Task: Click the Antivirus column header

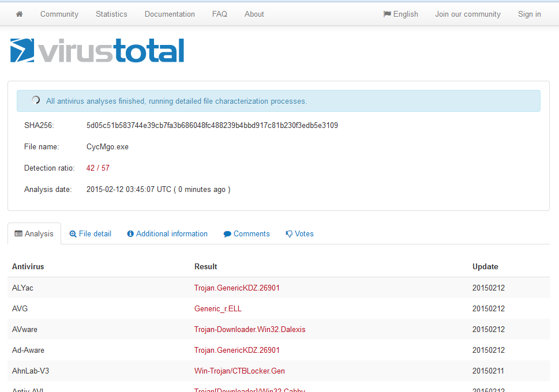Action: [28, 266]
